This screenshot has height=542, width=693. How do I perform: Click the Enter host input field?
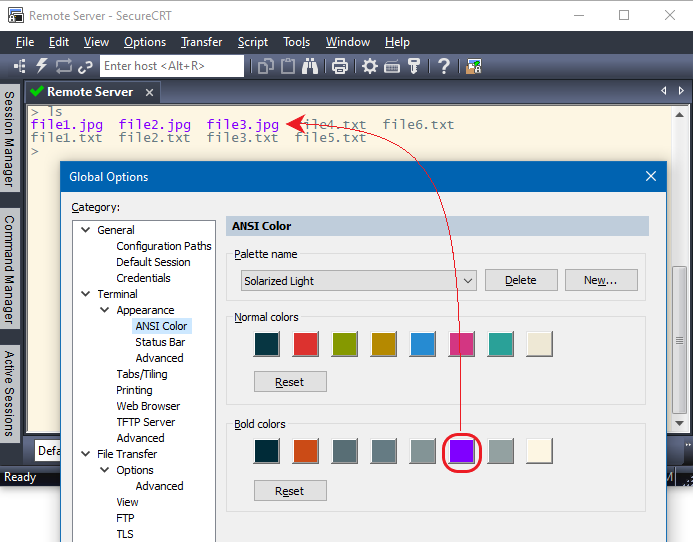172,66
